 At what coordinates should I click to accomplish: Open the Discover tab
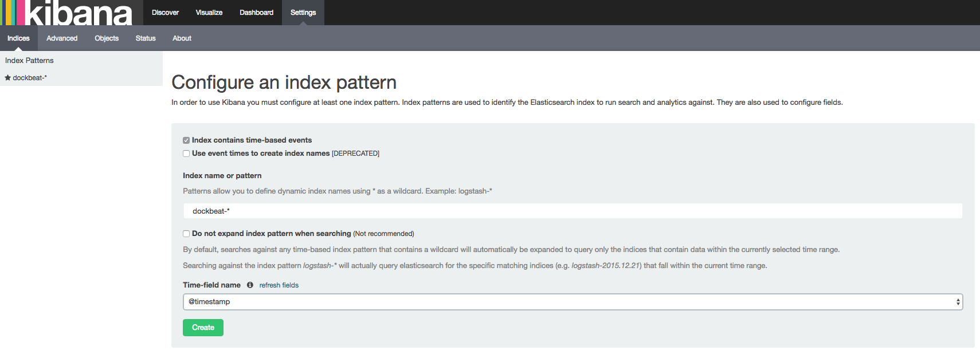click(x=165, y=13)
